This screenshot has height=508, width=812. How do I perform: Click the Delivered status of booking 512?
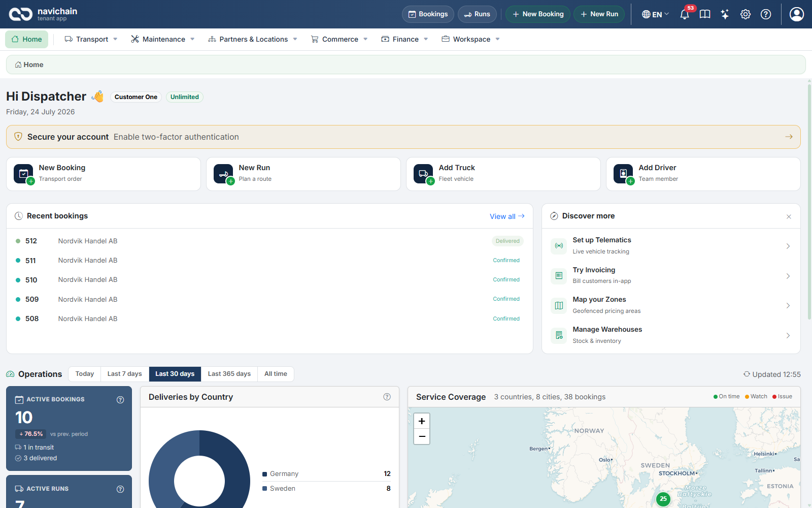tap(507, 241)
